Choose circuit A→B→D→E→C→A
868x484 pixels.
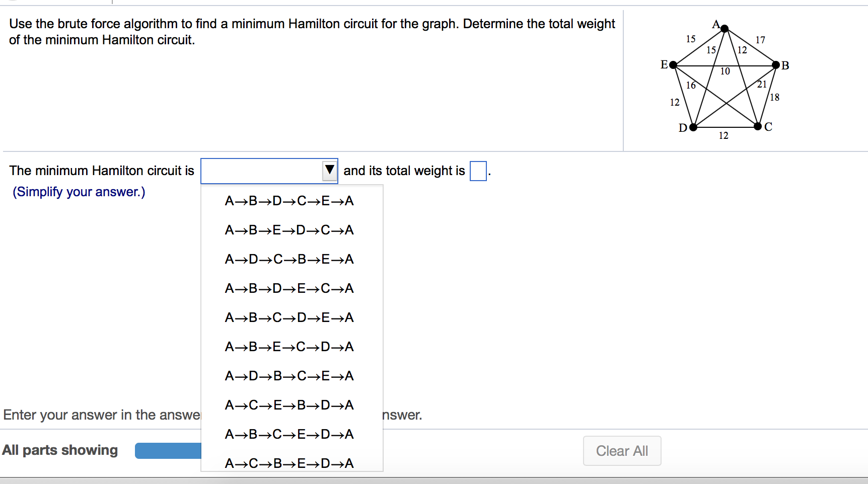tap(290, 288)
